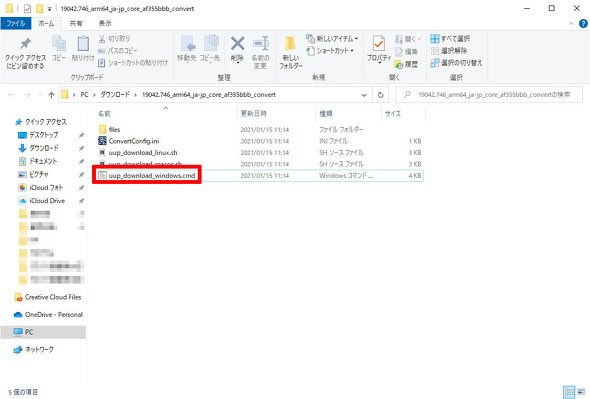This screenshot has width=590, height=399.
Task: Switch to the large icons view in the status bar
Action: tap(582, 392)
